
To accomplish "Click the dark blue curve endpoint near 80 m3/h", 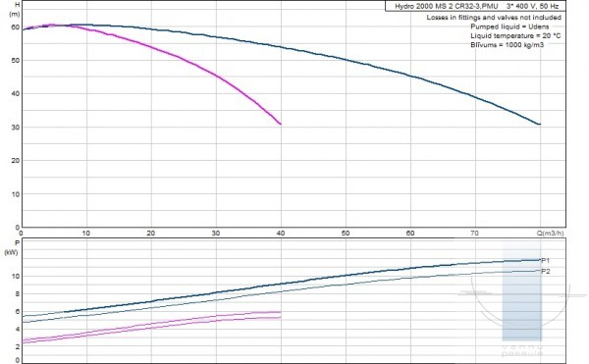I will (x=539, y=124).
